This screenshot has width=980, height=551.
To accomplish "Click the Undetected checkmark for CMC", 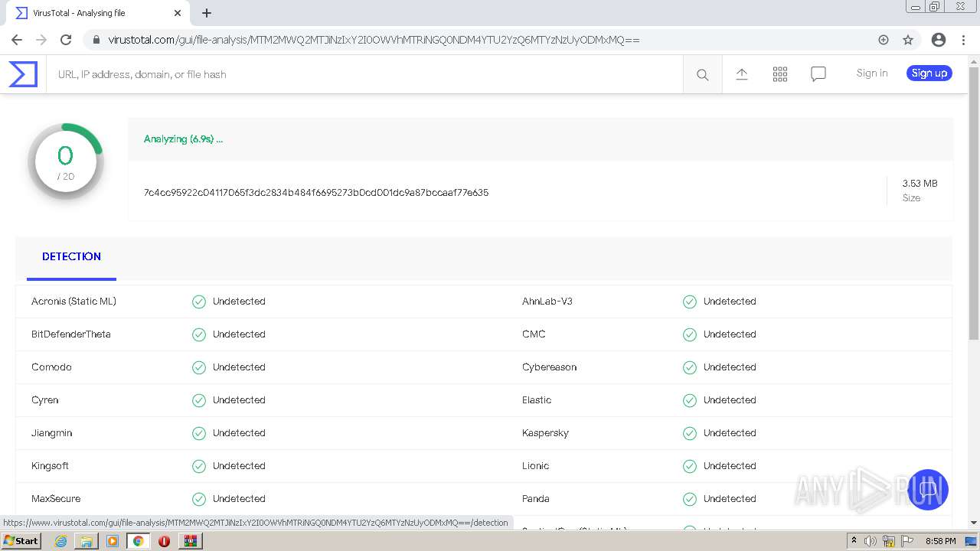I will pos(690,334).
